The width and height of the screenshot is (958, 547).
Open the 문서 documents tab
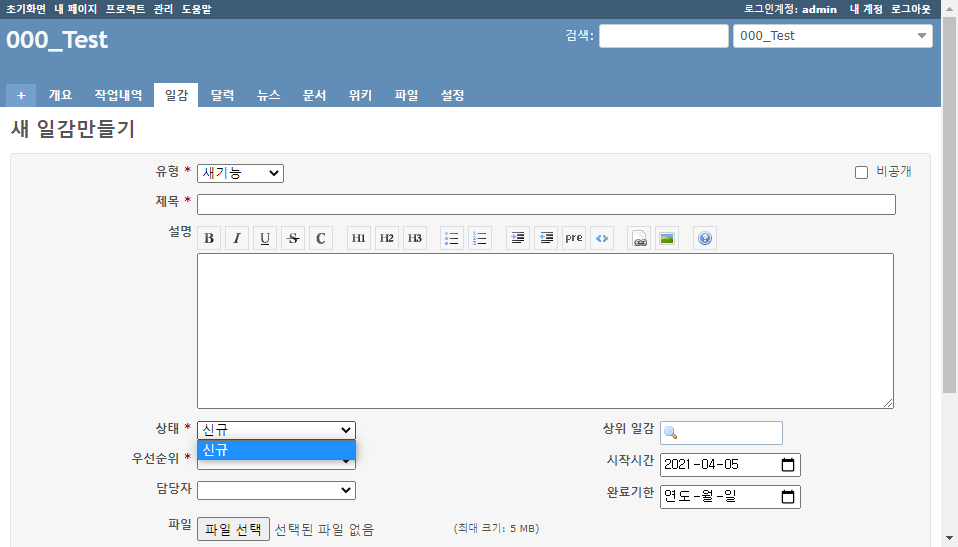pyautogui.click(x=314, y=95)
